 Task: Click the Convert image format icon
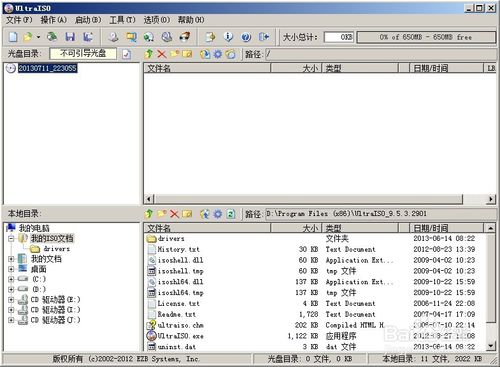[x=131, y=37]
